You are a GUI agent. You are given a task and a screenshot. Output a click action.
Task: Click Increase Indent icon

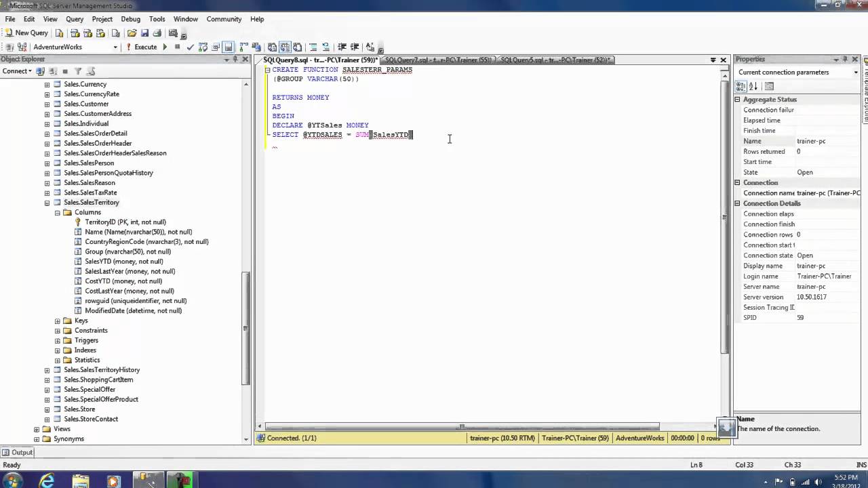click(x=355, y=47)
